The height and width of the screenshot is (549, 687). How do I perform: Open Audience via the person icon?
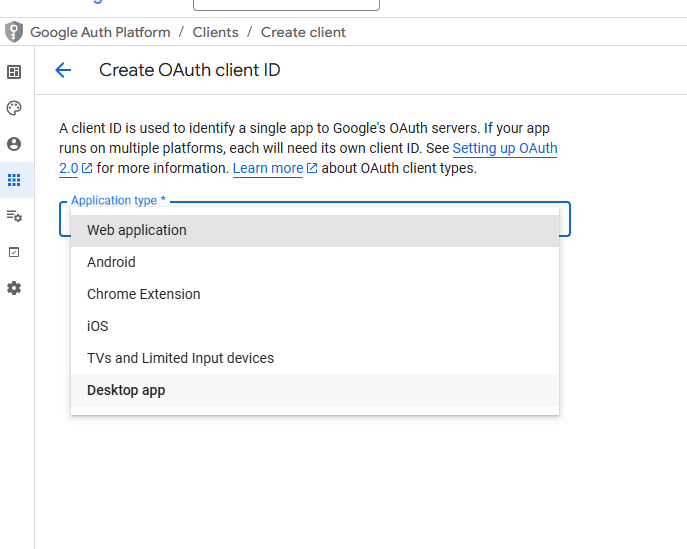pyautogui.click(x=14, y=144)
